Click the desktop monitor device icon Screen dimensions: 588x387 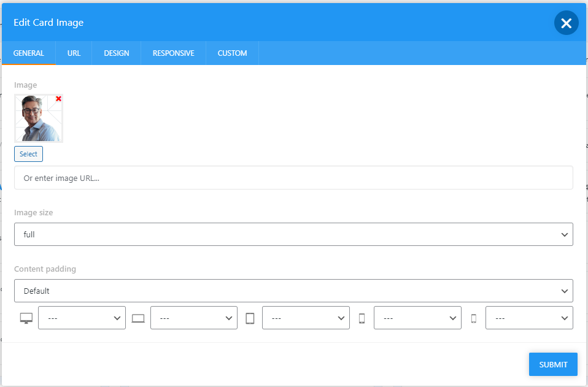(x=26, y=318)
